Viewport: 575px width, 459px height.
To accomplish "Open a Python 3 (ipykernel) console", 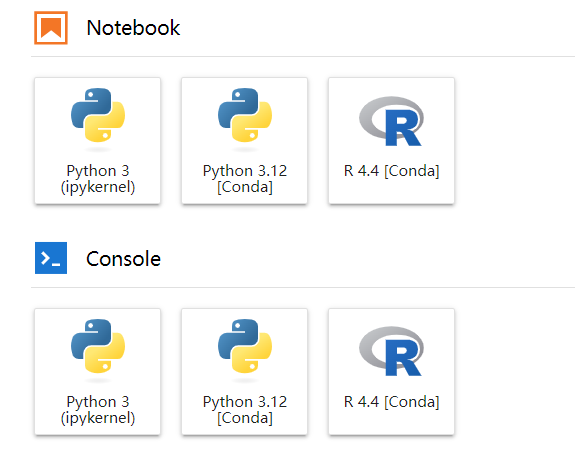I will 98,372.
